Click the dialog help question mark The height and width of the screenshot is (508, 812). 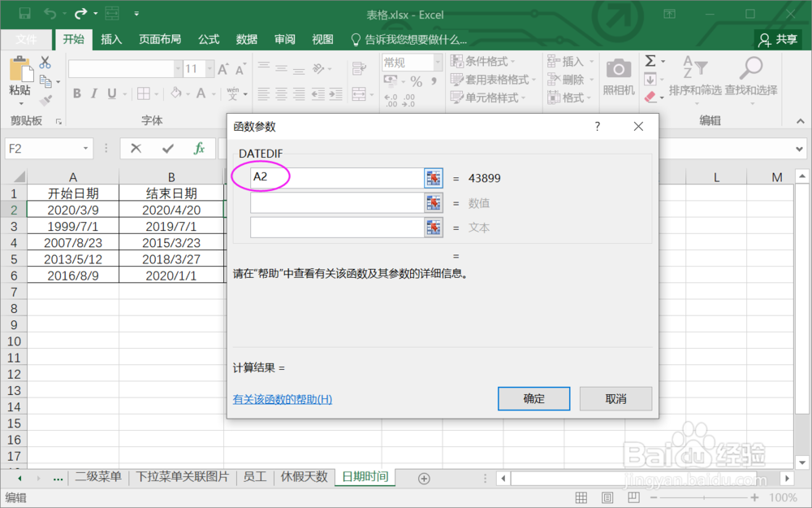coord(598,127)
